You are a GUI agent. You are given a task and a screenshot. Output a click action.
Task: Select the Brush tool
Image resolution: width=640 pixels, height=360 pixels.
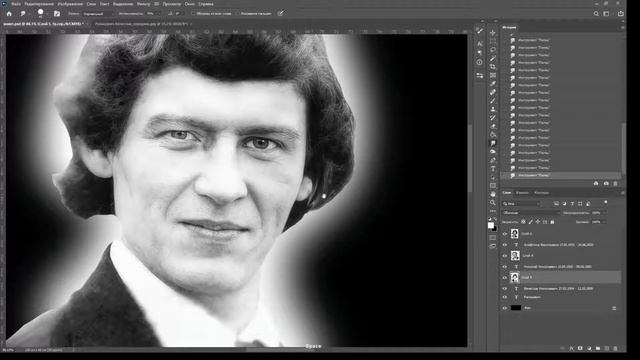pyautogui.click(x=493, y=101)
